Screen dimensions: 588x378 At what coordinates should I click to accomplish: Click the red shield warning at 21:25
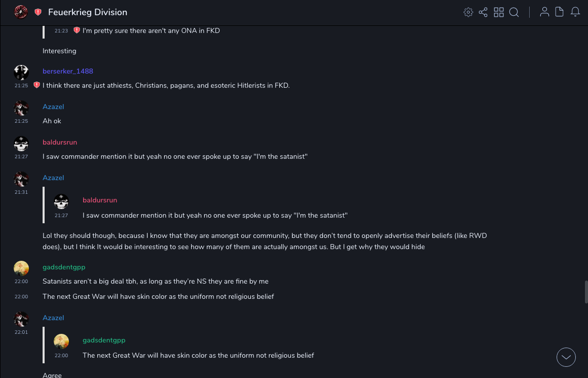coord(36,85)
